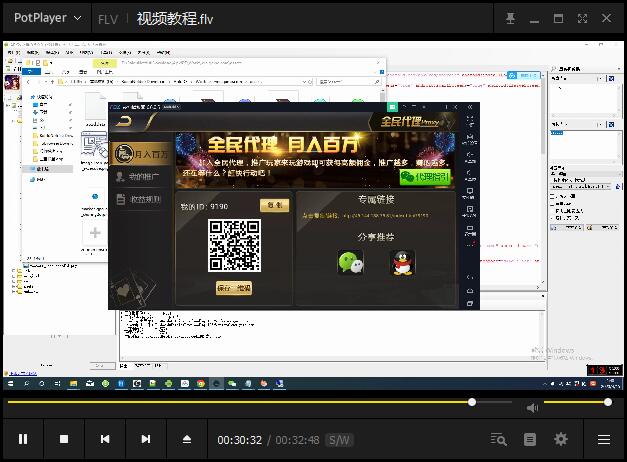Click explorer window address bar dropdown arrow
Viewport: 627px width, 462px height.
pos(305,82)
